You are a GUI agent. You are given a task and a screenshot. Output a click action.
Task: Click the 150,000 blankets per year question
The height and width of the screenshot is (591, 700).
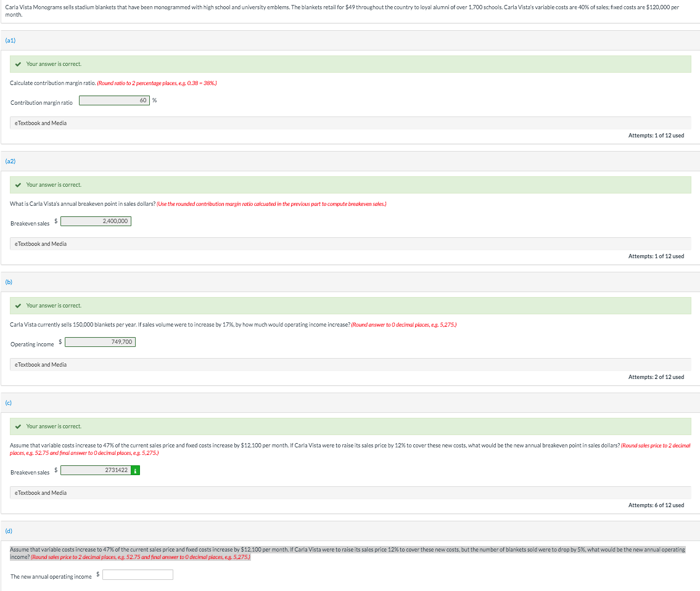[x=180, y=325]
